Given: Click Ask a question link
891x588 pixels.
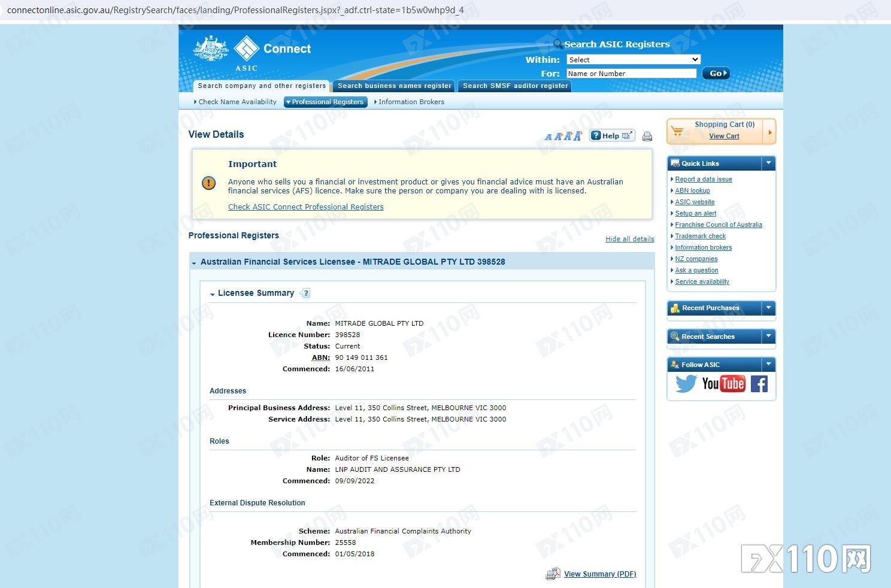Looking at the screenshot, I should coord(697,270).
